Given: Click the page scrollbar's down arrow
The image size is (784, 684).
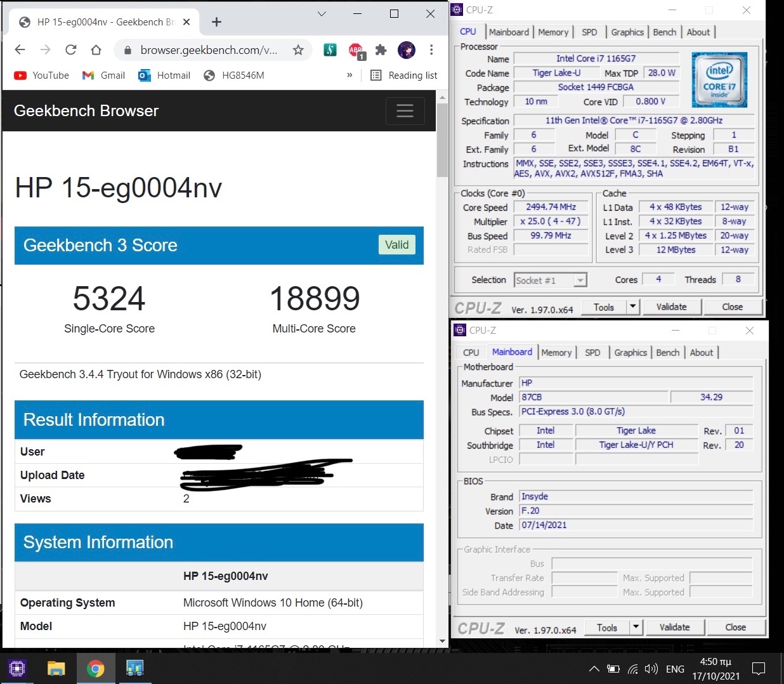Looking at the screenshot, I should pyautogui.click(x=442, y=641).
